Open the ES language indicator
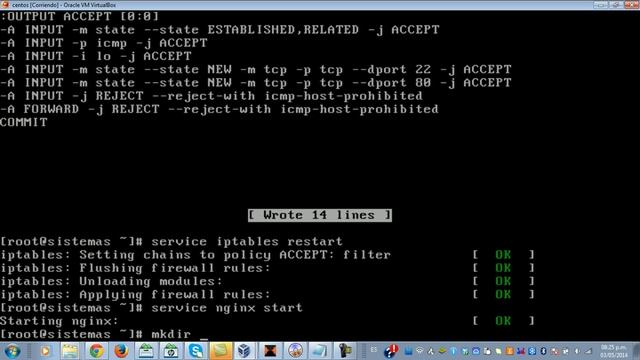The image size is (640, 360). tap(373, 349)
